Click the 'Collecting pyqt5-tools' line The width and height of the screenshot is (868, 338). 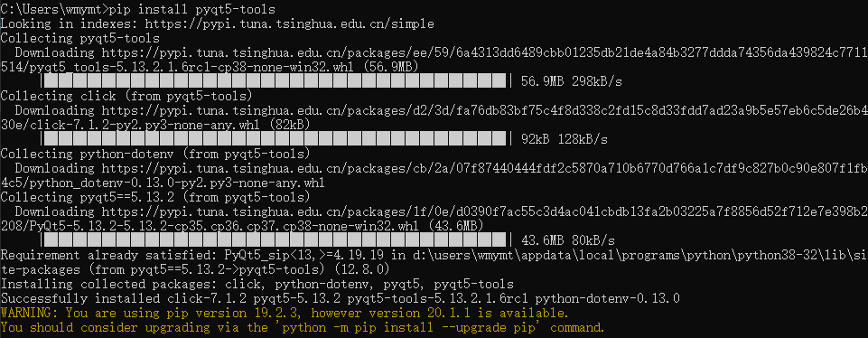(79, 38)
